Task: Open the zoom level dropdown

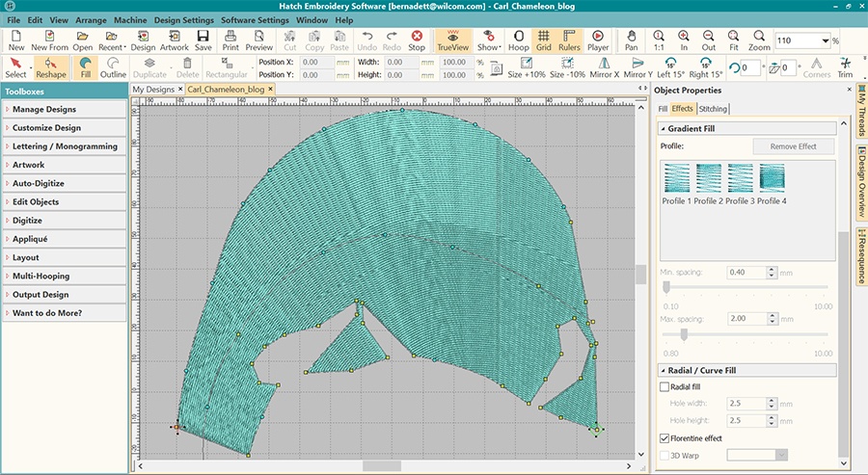Action: pos(825,40)
